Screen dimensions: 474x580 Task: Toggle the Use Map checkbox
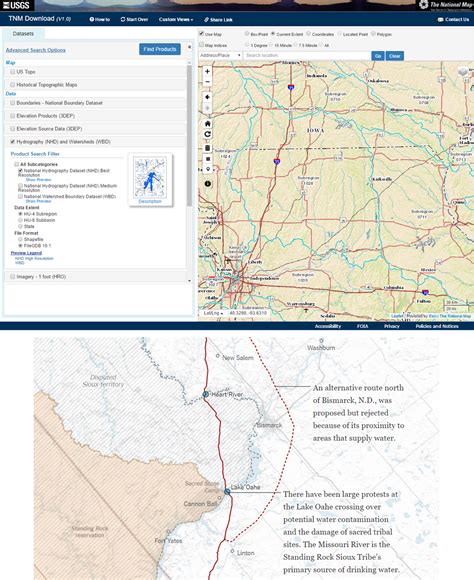tap(202, 34)
